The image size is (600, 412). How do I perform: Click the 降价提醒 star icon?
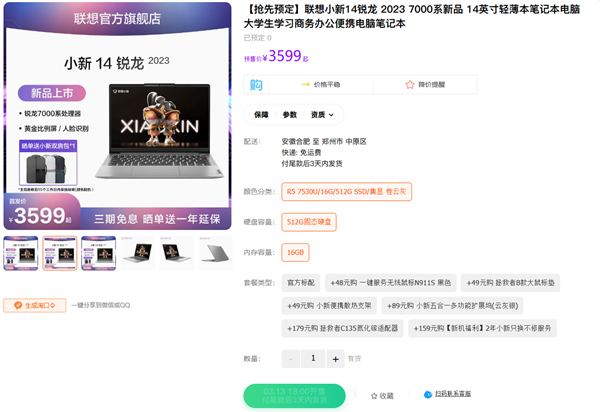pos(410,85)
